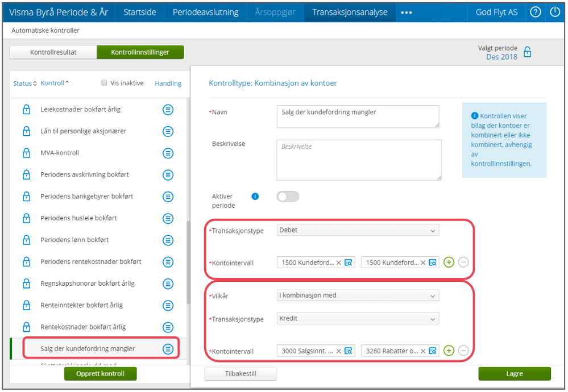Click lock icon beside Leiekostnader bokført årlig
Image resolution: width=568 pixels, height=392 pixels.
(27, 109)
